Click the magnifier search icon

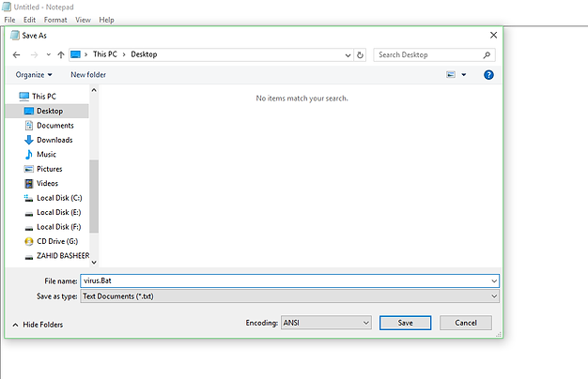pos(487,55)
